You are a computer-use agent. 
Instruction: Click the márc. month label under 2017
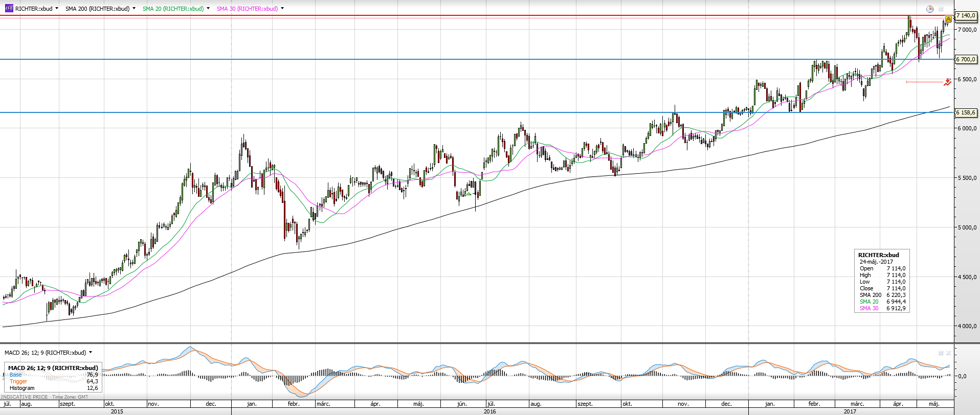(x=857, y=404)
